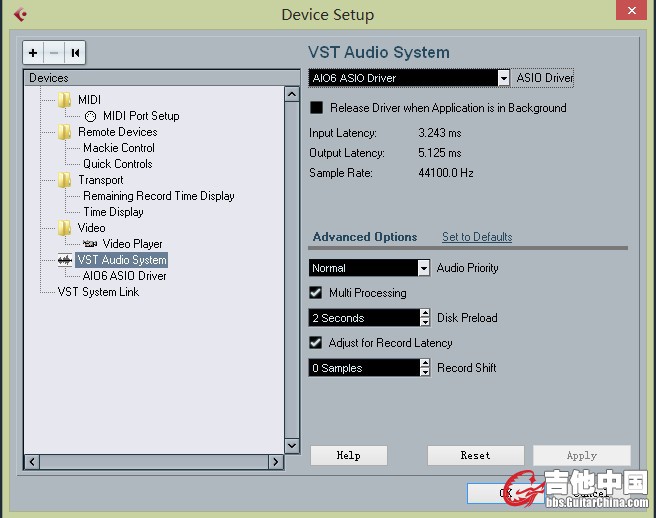
Task: Decrease Disk Preload with down arrow
Action: [425, 322]
